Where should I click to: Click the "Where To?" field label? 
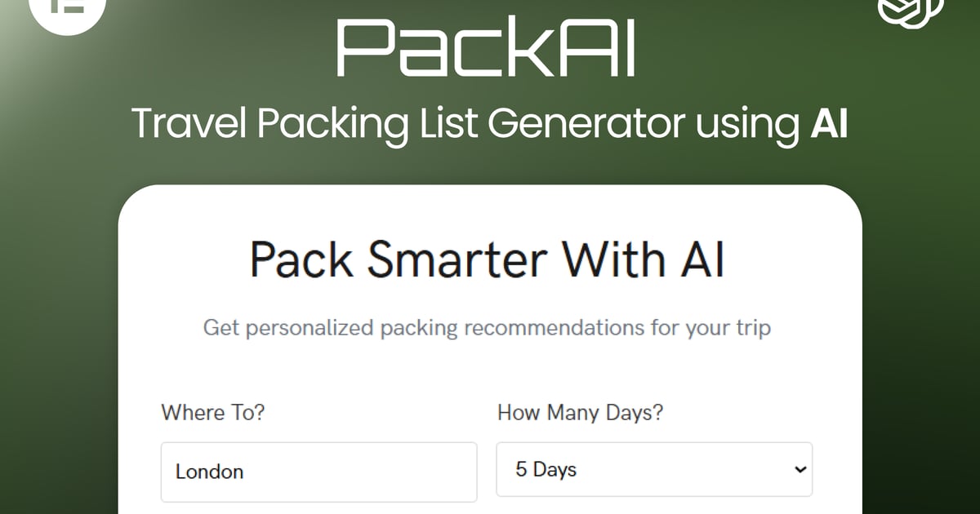click(x=213, y=412)
